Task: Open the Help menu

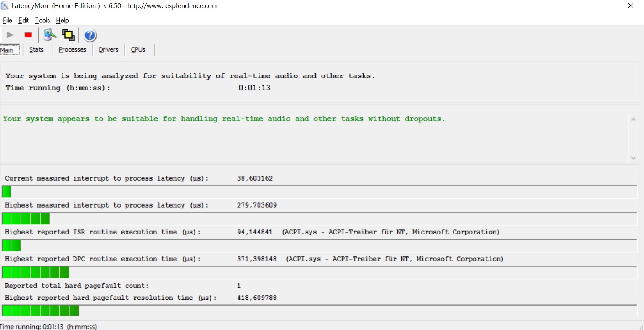Action: click(x=62, y=20)
